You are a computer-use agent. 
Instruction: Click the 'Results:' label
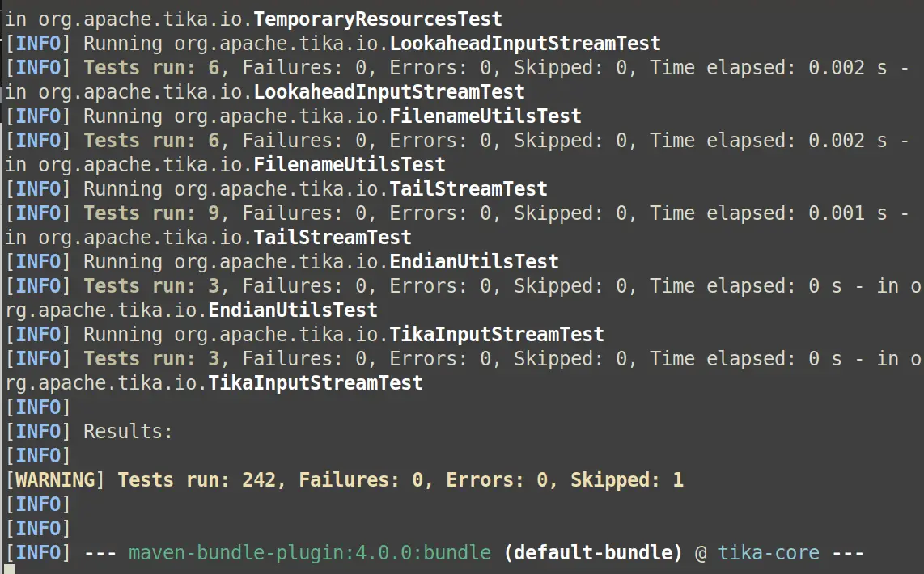(x=129, y=431)
